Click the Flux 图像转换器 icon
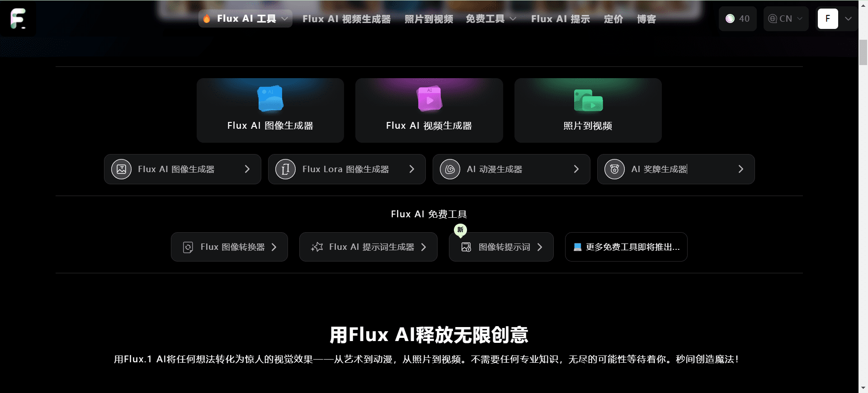Image resolution: width=868 pixels, height=393 pixels. [x=188, y=247]
